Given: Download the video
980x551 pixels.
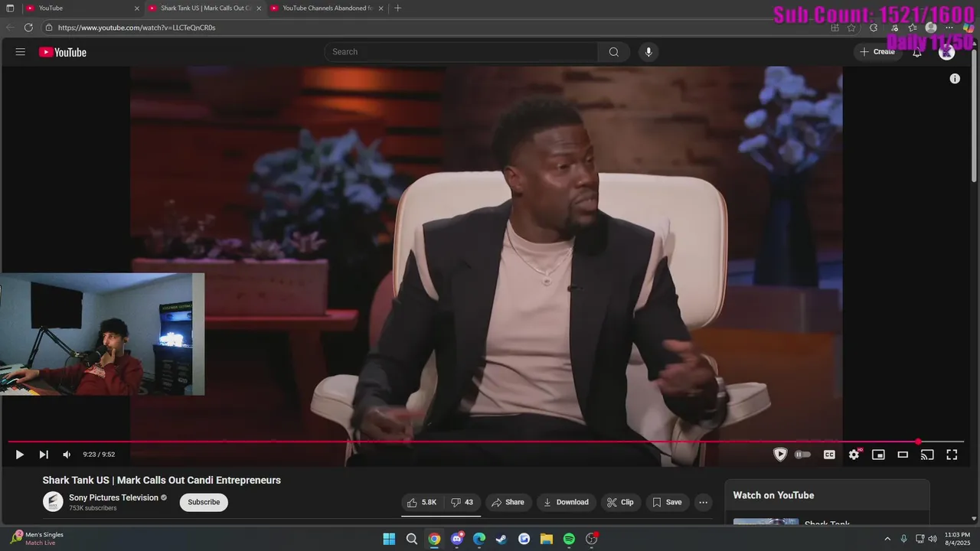Looking at the screenshot, I should tap(566, 502).
